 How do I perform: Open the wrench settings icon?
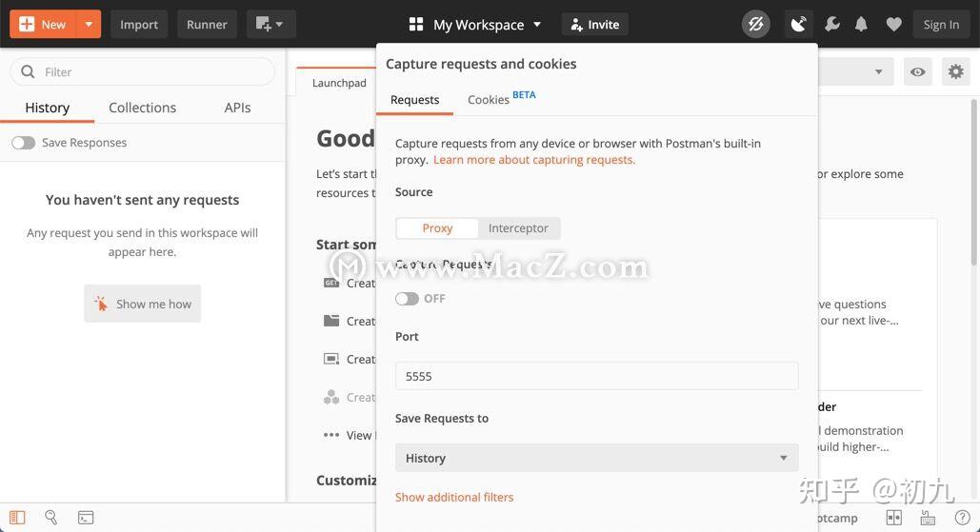pos(831,25)
